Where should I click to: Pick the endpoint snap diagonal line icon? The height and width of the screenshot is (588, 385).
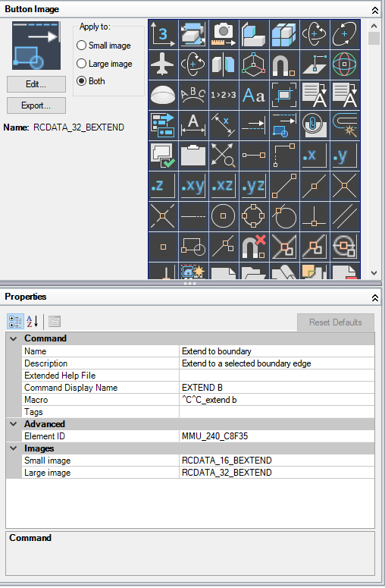[x=284, y=187]
